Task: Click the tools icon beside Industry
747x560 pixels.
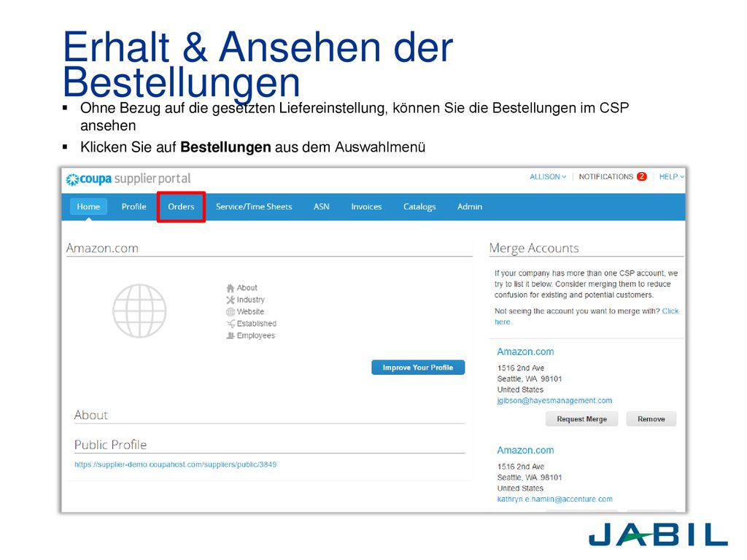Action: point(231,300)
